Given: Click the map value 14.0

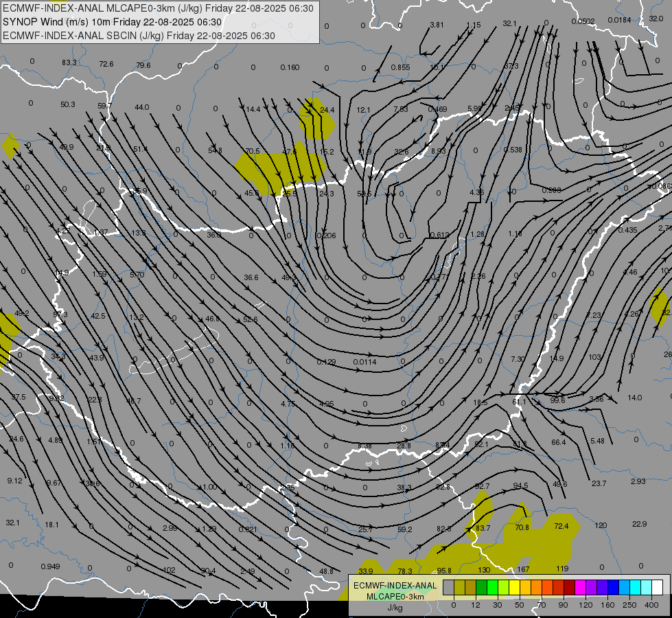Looking at the screenshot, I should pyautogui.click(x=635, y=398).
